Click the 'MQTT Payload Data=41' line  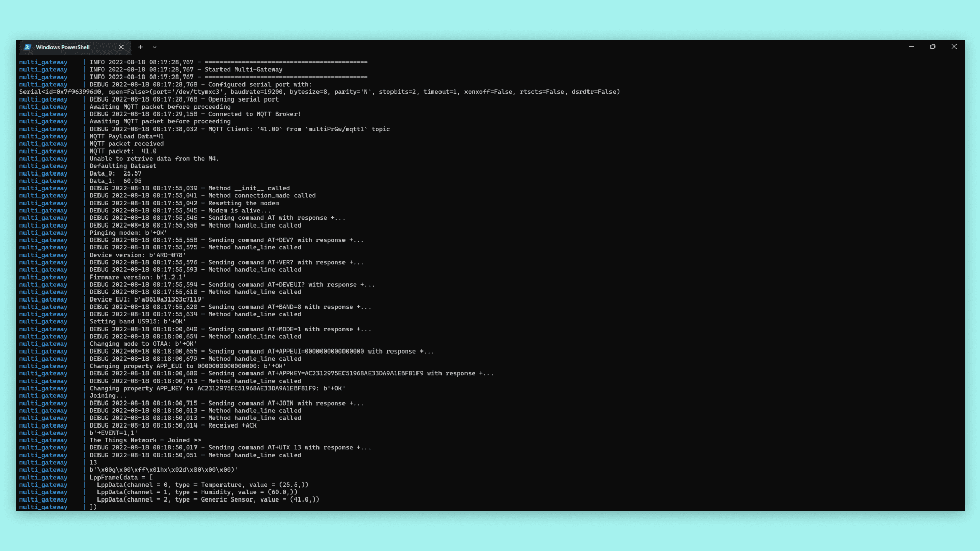tap(127, 137)
